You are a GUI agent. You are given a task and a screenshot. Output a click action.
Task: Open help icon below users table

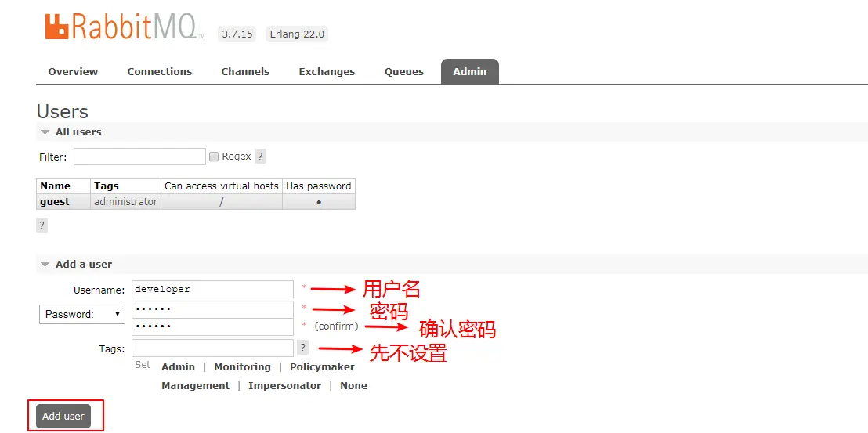pos(42,225)
